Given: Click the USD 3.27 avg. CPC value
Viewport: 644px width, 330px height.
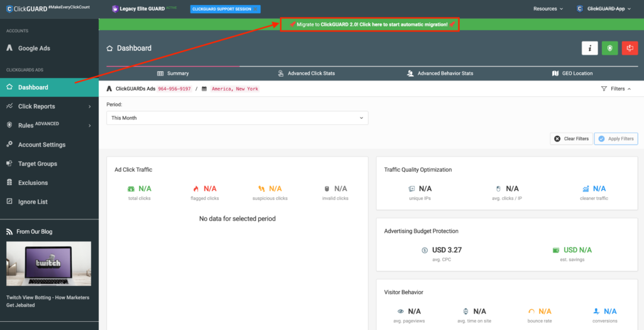Looking at the screenshot, I should pyautogui.click(x=447, y=250).
